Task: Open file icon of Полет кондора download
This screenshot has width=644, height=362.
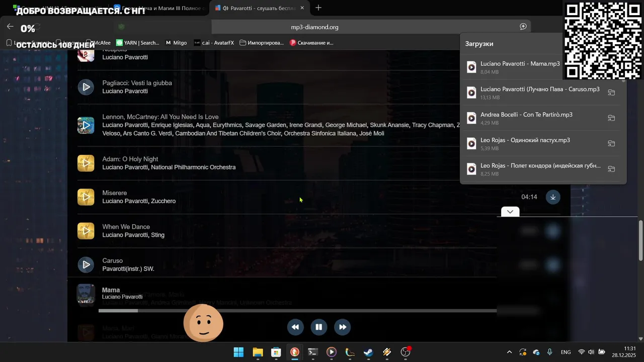Action: [471, 169]
